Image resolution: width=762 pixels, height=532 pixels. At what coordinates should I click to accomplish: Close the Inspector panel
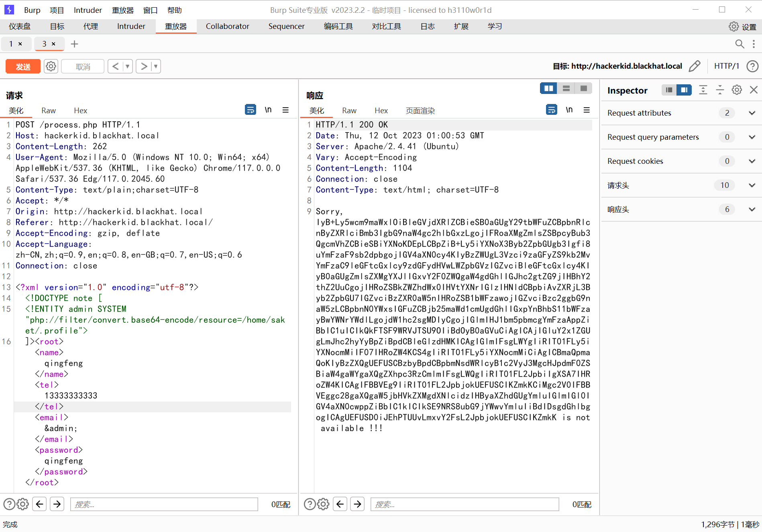754,90
